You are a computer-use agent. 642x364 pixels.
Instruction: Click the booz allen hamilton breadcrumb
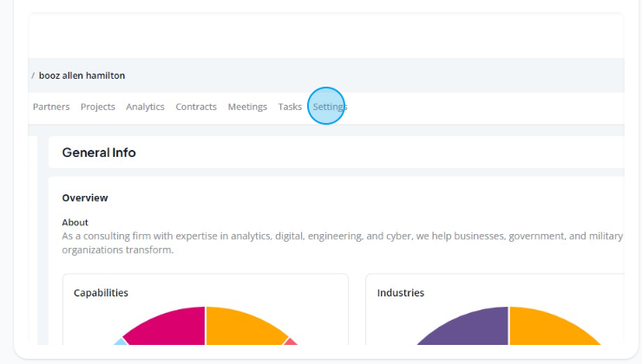pos(82,75)
